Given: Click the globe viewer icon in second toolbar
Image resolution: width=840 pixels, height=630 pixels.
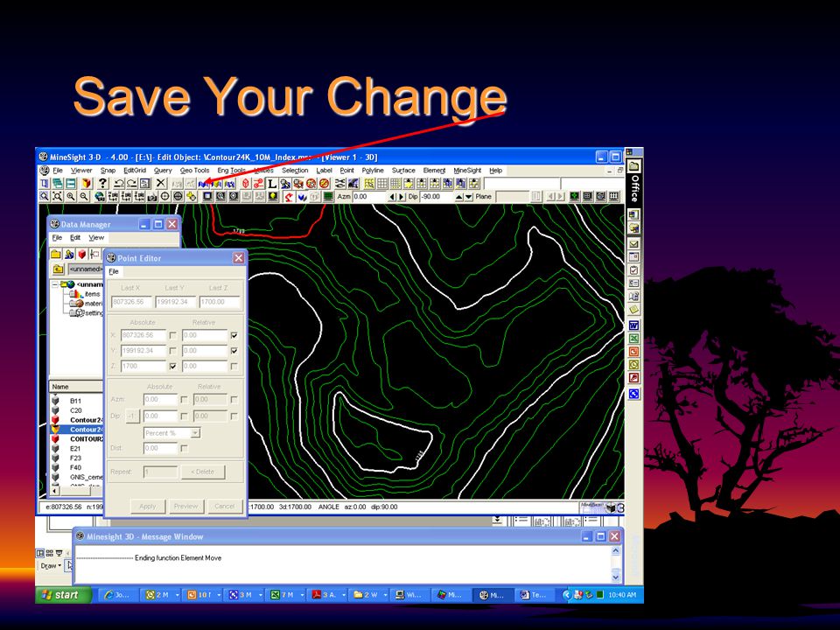Looking at the screenshot, I should 100,197.
